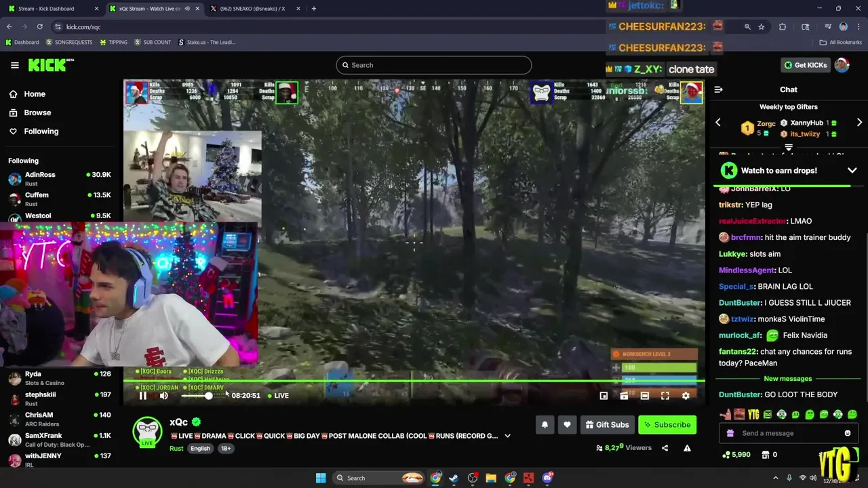The width and height of the screenshot is (868, 488).
Task: Jump to the LIVE indicator in the player
Action: (278, 396)
